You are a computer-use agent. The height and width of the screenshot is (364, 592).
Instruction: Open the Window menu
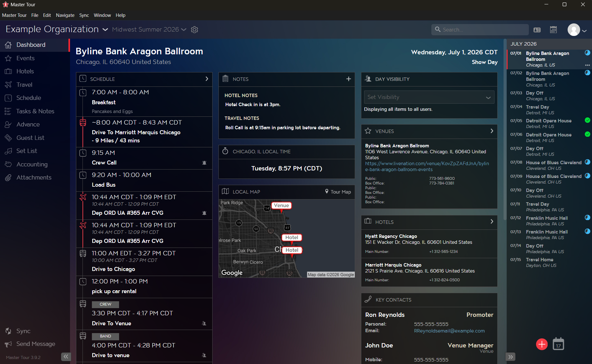102,15
